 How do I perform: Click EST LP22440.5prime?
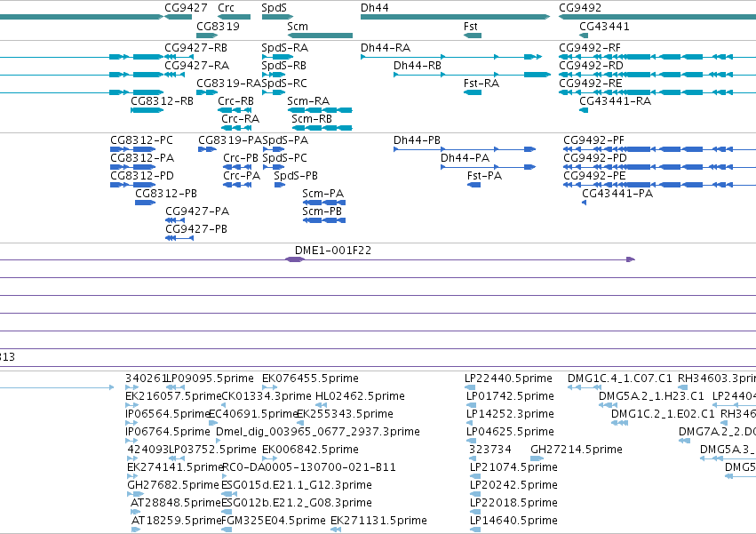point(470,387)
